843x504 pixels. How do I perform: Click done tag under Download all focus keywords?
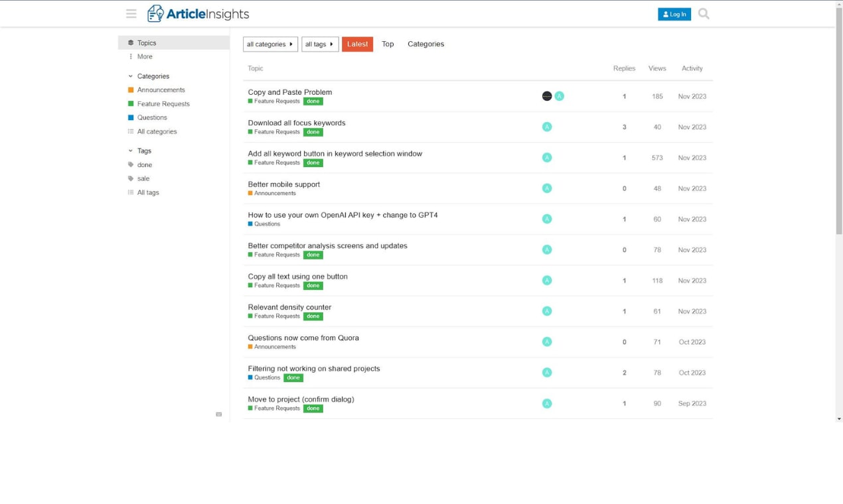[x=313, y=132]
